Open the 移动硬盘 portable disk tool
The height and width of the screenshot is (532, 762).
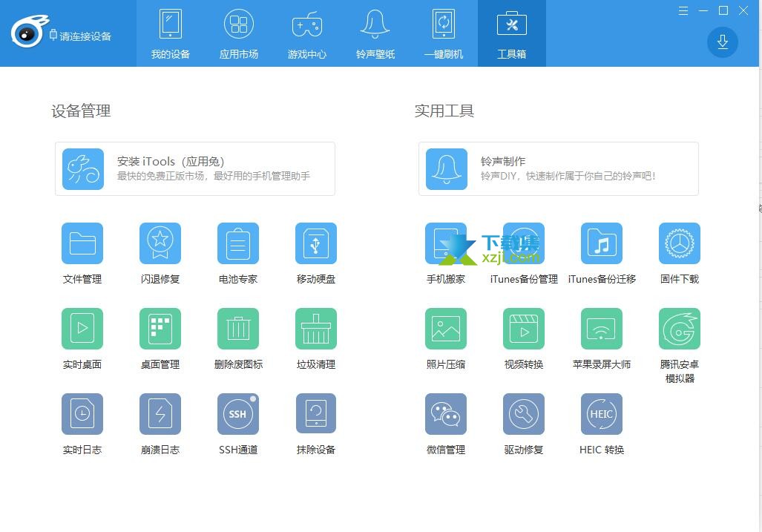[316, 243]
